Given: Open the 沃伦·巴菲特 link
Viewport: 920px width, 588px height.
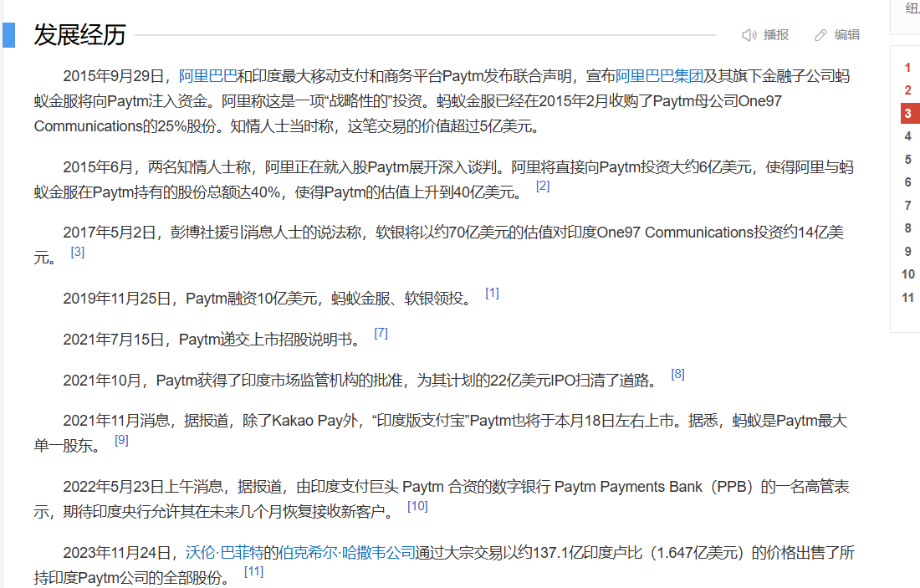Looking at the screenshot, I should pos(224,553).
